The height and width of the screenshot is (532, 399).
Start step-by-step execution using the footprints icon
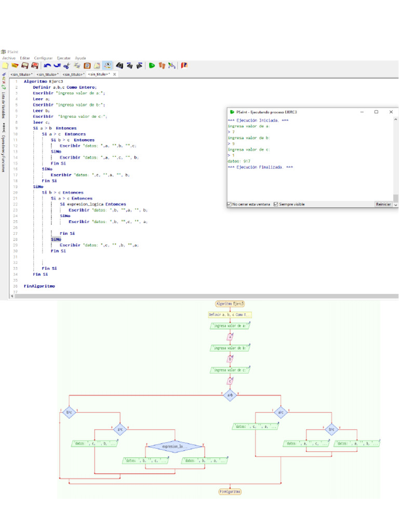pyautogui.click(x=161, y=65)
